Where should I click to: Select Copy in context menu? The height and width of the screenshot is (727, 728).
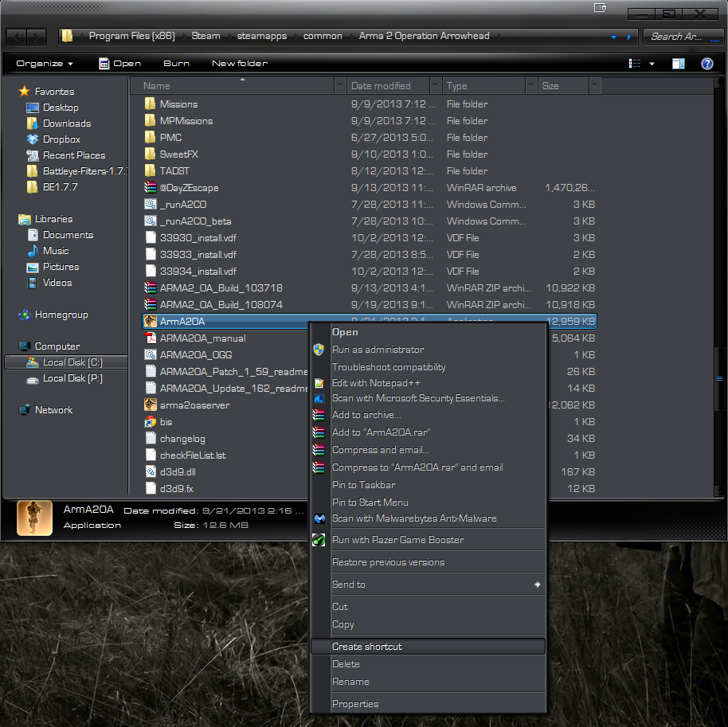point(343,624)
